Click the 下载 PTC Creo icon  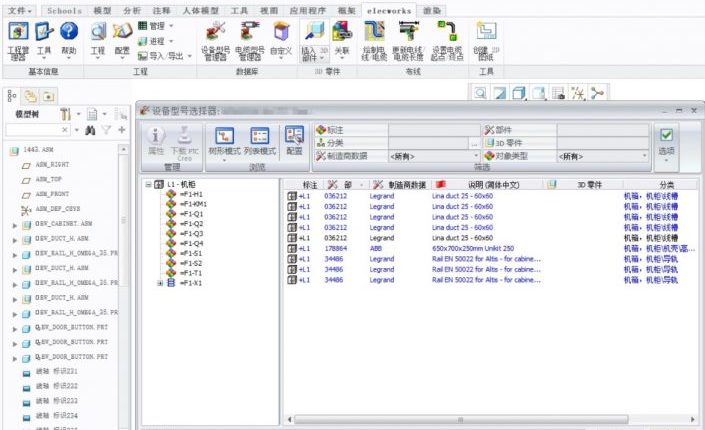coord(184,135)
